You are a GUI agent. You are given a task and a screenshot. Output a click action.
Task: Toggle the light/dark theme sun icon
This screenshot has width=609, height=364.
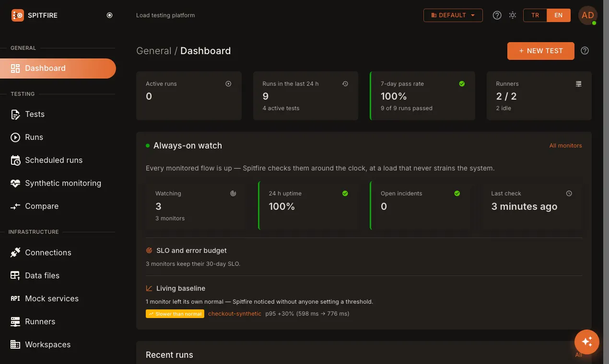click(x=513, y=15)
